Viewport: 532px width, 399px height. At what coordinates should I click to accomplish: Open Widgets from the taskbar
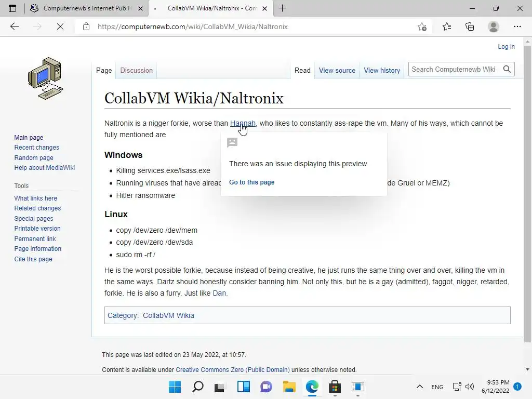click(x=243, y=387)
